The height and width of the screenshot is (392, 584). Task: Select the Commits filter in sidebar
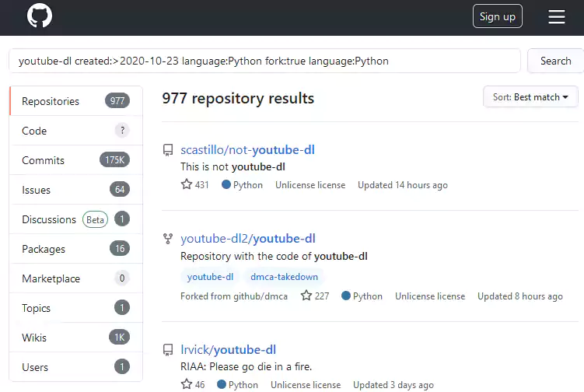[x=76, y=160]
